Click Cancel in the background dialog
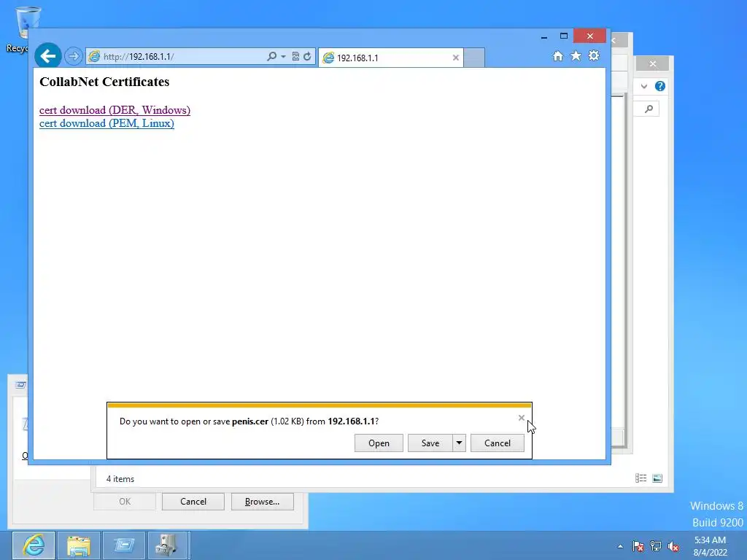 pyautogui.click(x=193, y=502)
